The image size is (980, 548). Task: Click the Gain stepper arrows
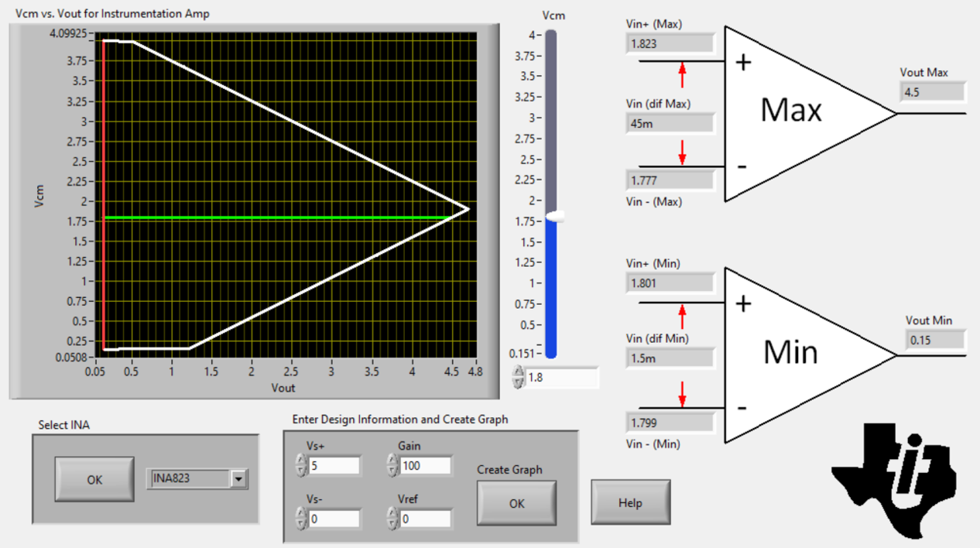click(x=392, y=465)
